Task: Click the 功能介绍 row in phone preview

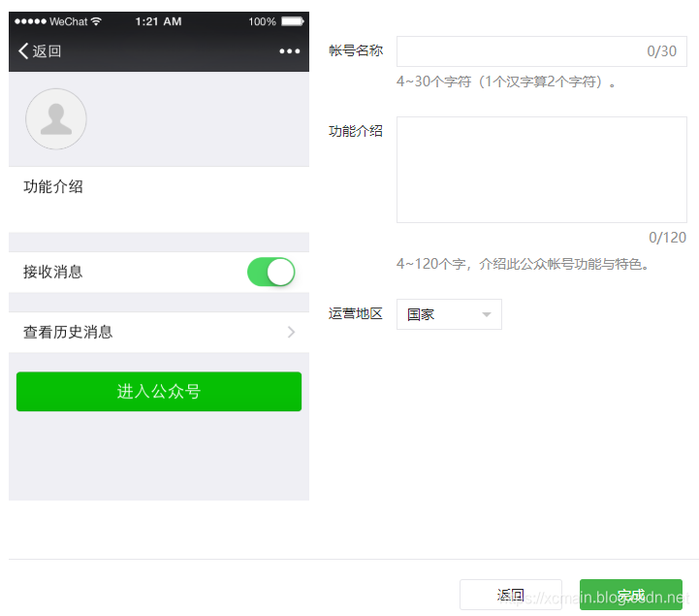Action: (x=159, y=200)
